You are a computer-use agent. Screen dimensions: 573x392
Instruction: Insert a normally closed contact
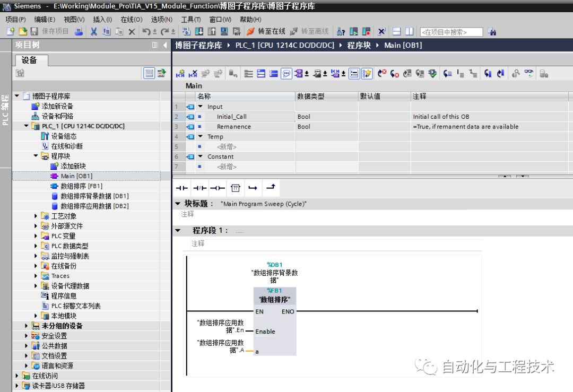click(x=199, y=188)
